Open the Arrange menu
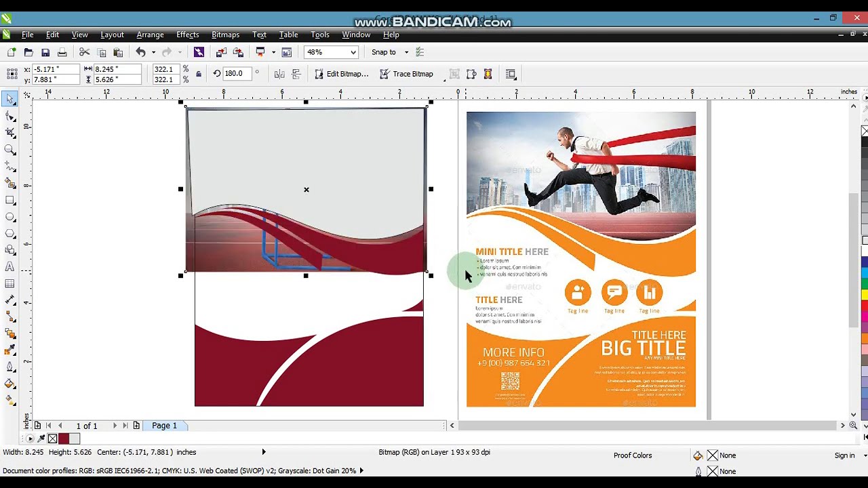Screen dimensions: 868x488 point(150,35)
